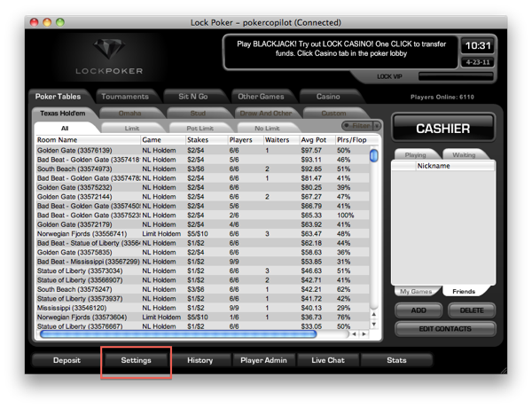Open the Sit N Go tab

193,97
